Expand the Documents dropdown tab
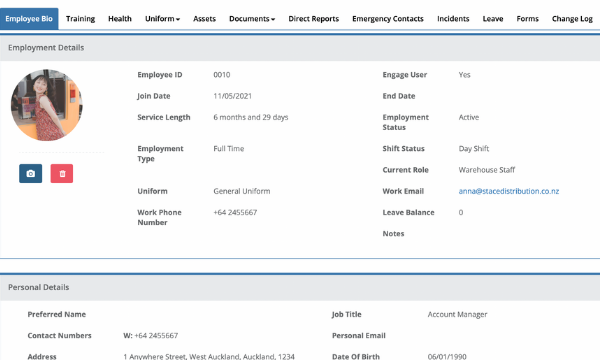600x360 pixels. [x=252, y=19]
